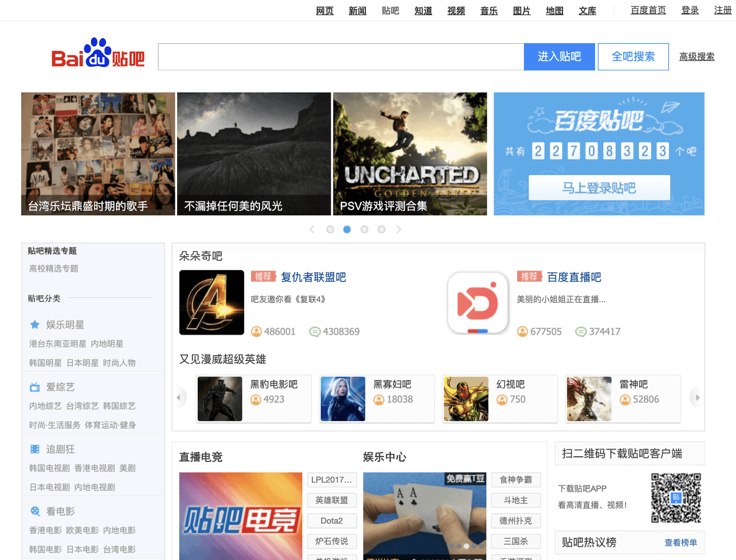This screenshot has height=560, width=736.
Task: Open the 知道 tab in top navigation
Action: coord(423,11)
